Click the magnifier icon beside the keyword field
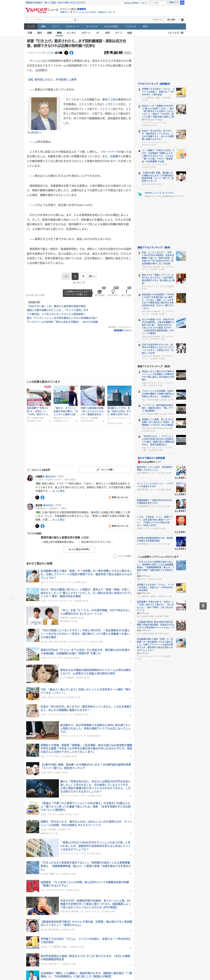This screenshot has width=210, height=980. (x=75, y=20)
